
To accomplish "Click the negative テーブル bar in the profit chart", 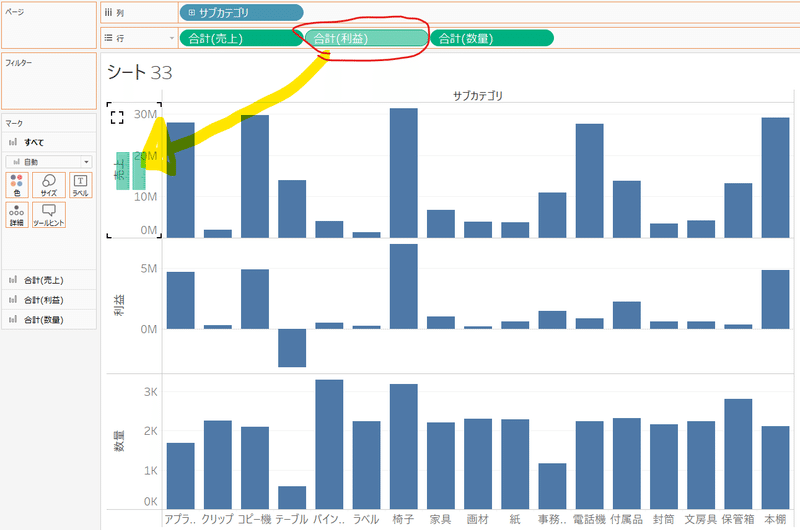I will 292,348.
